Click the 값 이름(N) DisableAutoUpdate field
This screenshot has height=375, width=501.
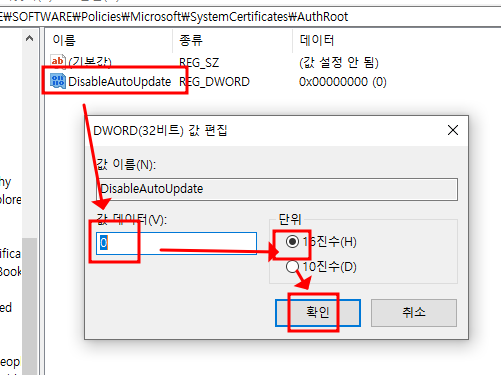tap(277, 189)
